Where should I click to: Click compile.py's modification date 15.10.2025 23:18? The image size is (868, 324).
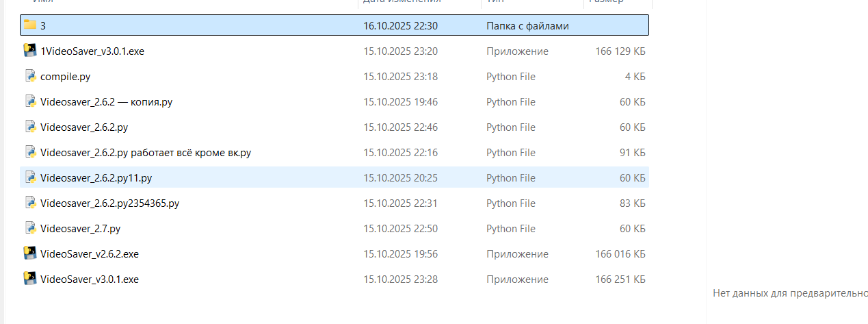400,77
